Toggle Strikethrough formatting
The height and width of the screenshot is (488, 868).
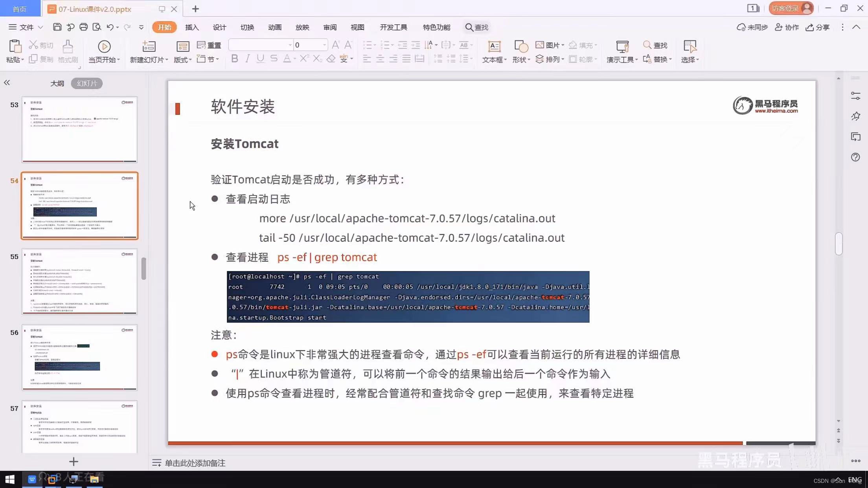pos(274,59)
